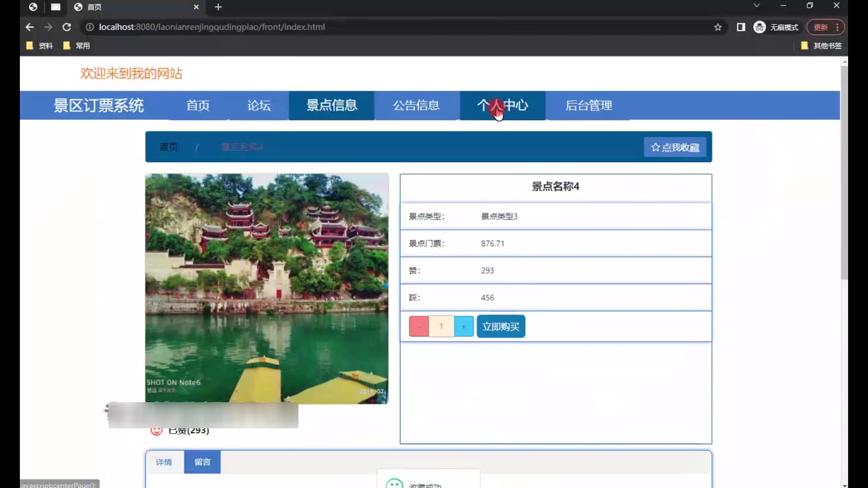Open 个人中心 in navigation bar

502,105
